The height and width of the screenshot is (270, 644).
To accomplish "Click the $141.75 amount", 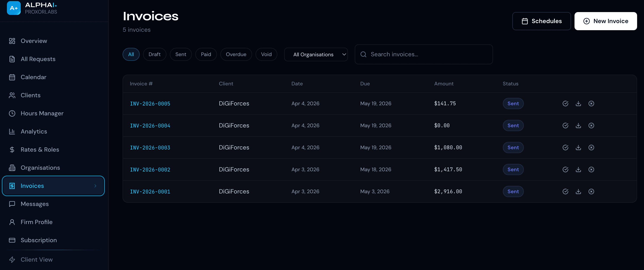I will point(445,103).
